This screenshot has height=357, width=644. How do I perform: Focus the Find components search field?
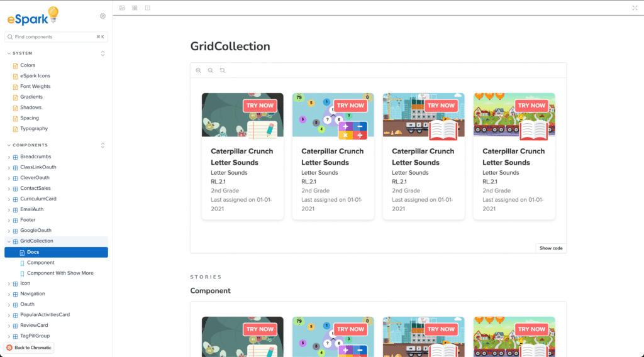pos(53,37)
